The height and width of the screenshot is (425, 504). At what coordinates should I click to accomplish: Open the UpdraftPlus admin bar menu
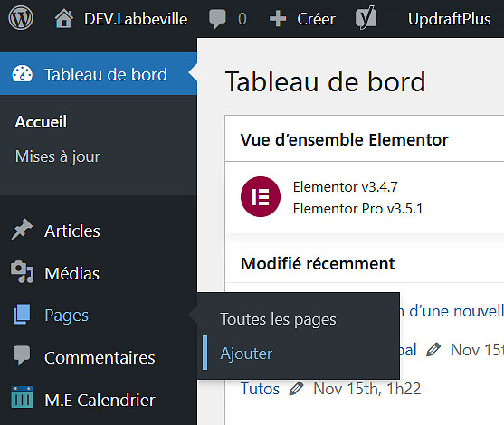pyautogui.click(x=449, y=19)
